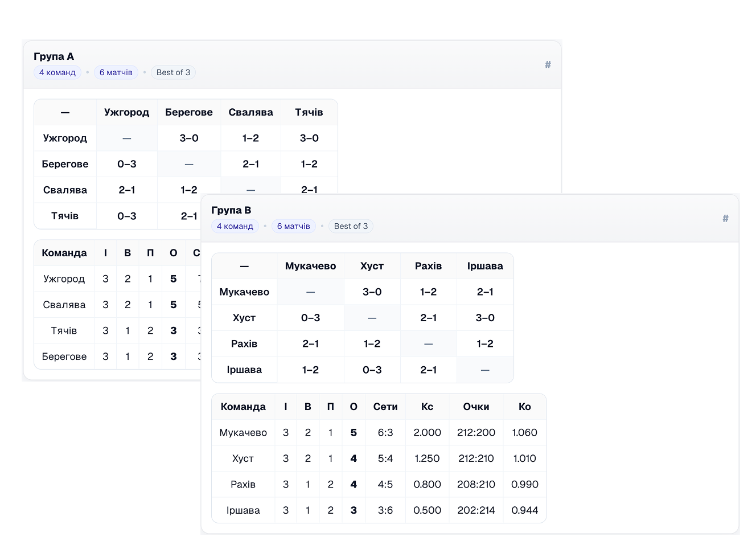
Task: Click the '6 матчів' badge in Група B
Action: (x=293, y=226)
